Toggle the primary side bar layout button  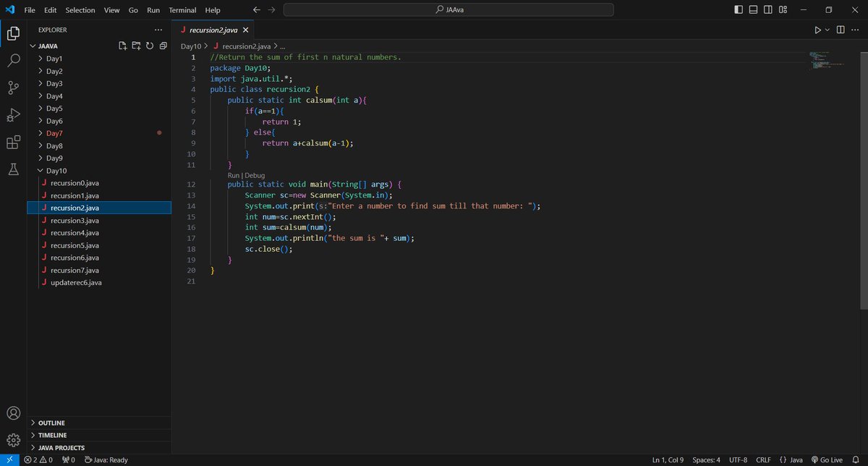(739, 10)
